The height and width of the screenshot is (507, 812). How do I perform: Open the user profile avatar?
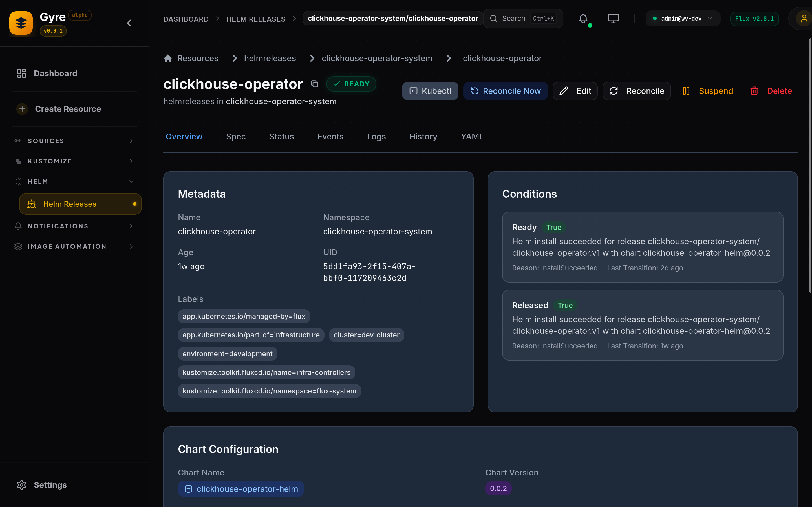(803, 18)
